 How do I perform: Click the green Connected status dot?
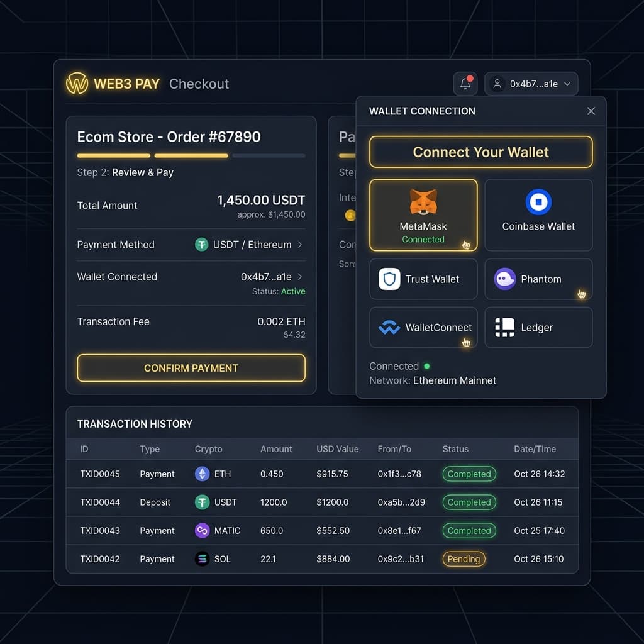427,366
